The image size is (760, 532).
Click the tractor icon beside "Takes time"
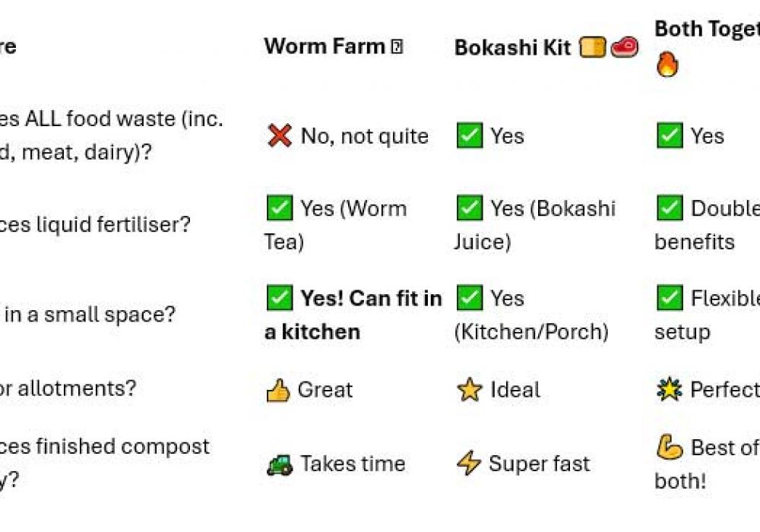[x=280, y=464]
